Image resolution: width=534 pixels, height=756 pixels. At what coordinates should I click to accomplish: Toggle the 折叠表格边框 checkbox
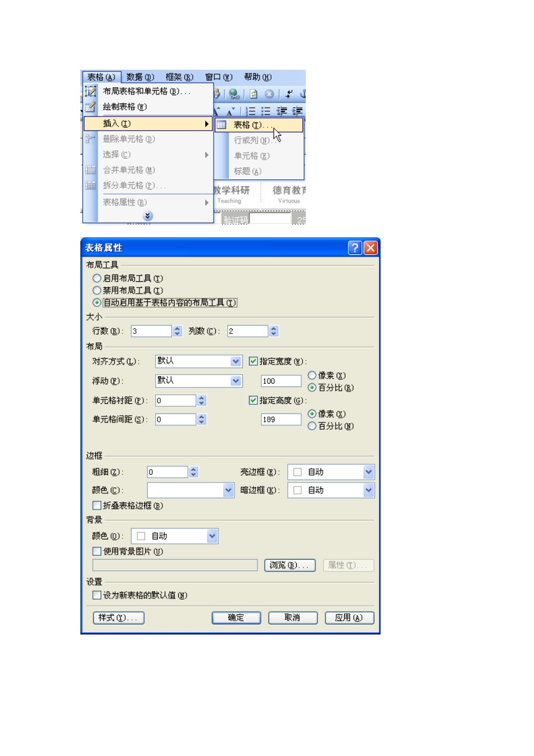tap(97, 506)
